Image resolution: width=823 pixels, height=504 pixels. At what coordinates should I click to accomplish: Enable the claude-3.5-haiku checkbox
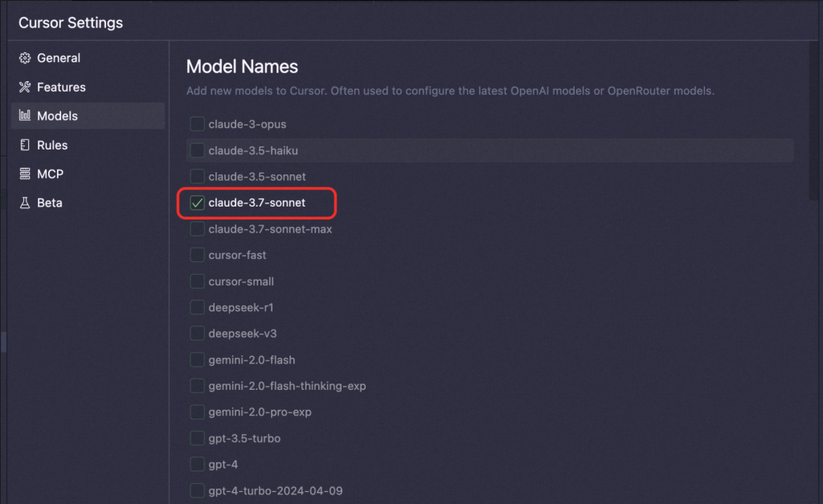197,150
